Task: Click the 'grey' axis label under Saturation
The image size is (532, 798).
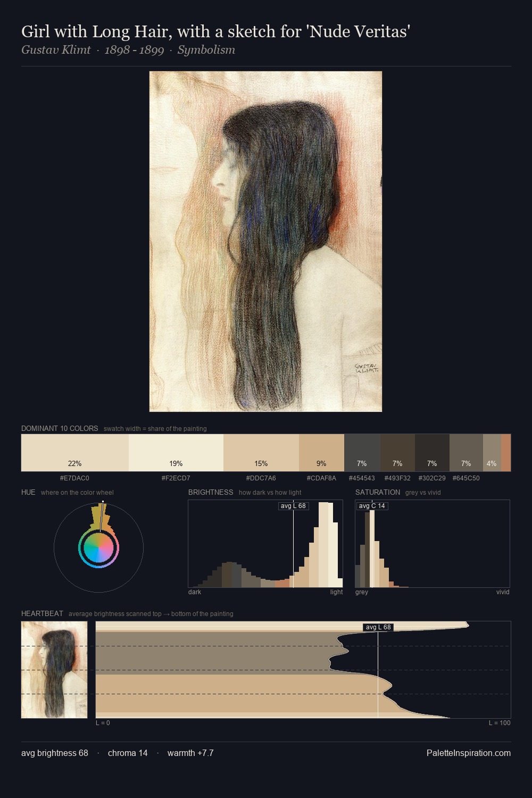Action: 362,592
